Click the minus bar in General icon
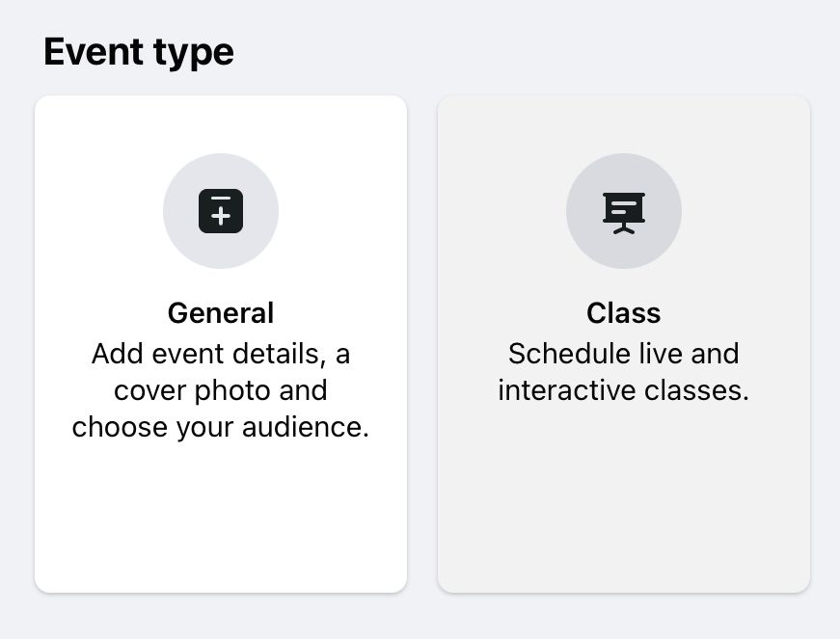840x639 pixels. coord(221,199)
